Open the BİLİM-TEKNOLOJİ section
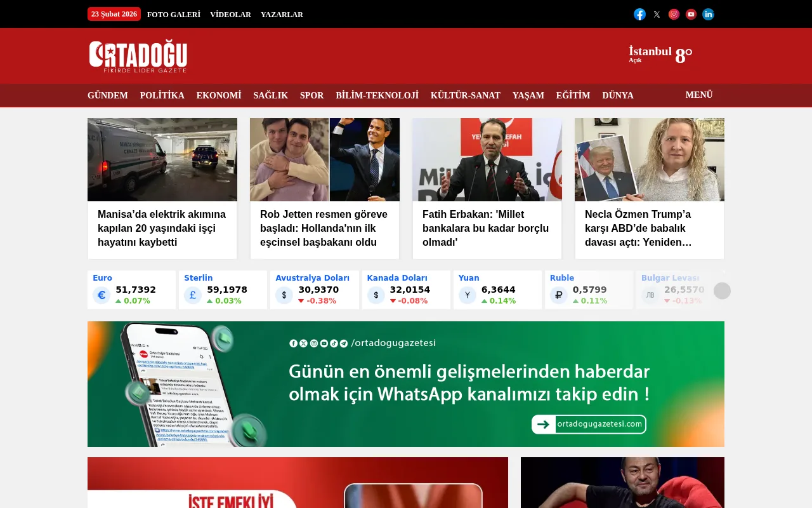 point(377,95)
